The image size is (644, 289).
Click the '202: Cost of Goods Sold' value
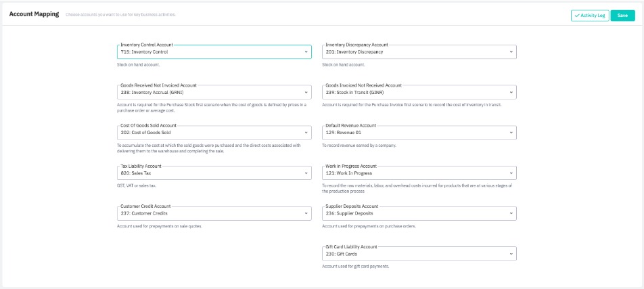[x=145, y=133]
